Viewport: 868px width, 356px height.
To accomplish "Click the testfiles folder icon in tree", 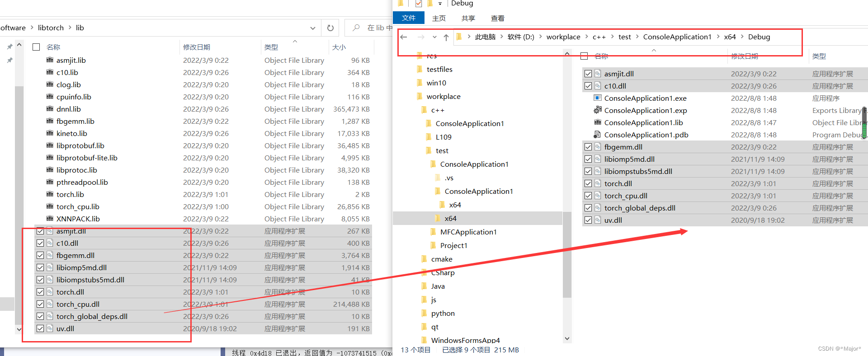I will (419, 69).
